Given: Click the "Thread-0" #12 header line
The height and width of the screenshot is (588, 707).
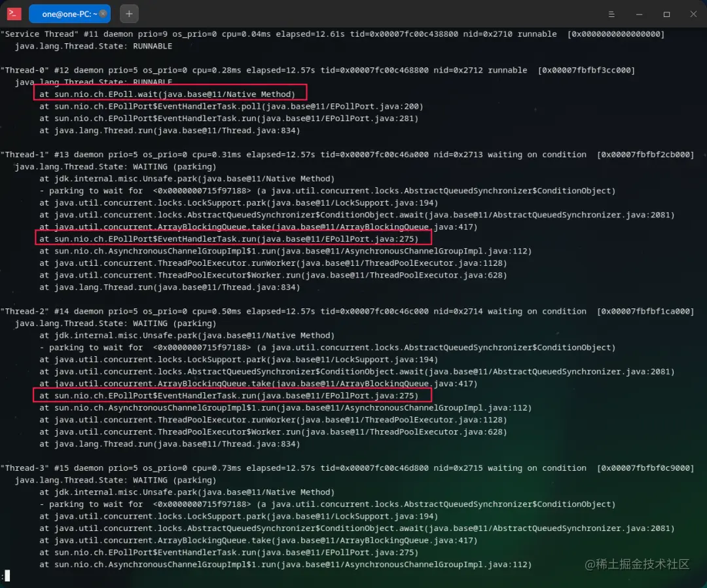Looking at the screenshot, I should click(x=318, y=70).
